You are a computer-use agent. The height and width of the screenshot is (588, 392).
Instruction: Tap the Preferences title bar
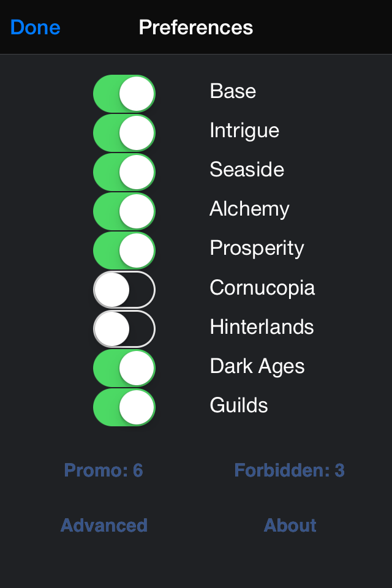[196, 28]
